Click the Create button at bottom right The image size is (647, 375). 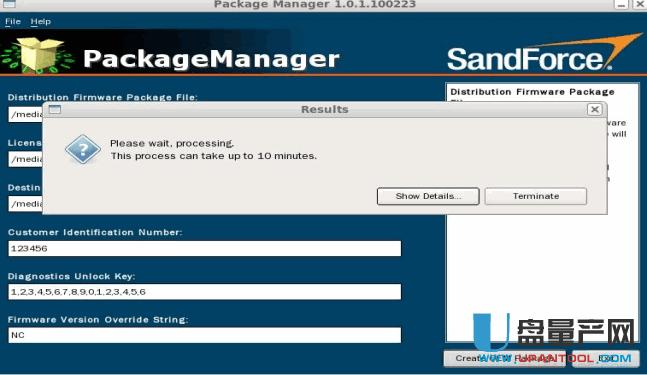(504, 358)
